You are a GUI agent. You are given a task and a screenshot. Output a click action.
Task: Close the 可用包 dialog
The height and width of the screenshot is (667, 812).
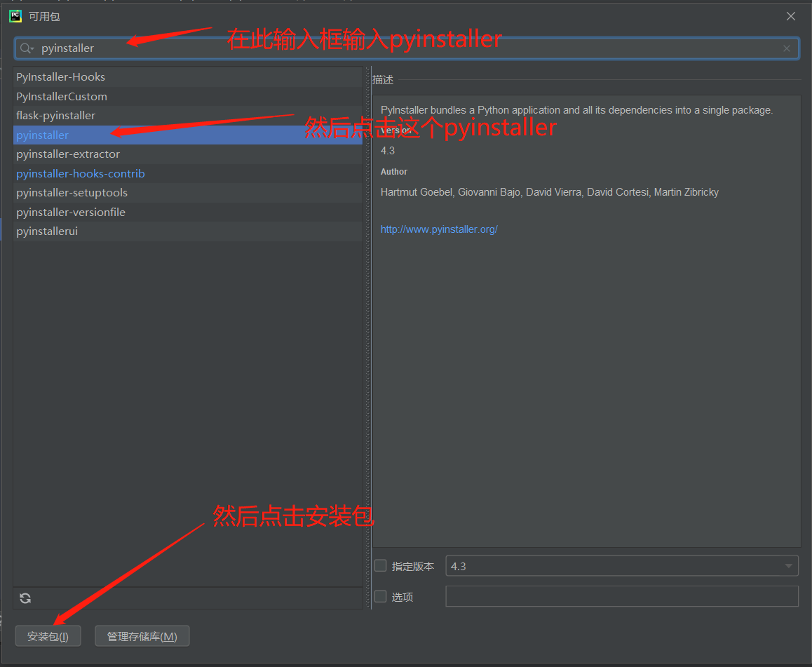coord(791,16)
